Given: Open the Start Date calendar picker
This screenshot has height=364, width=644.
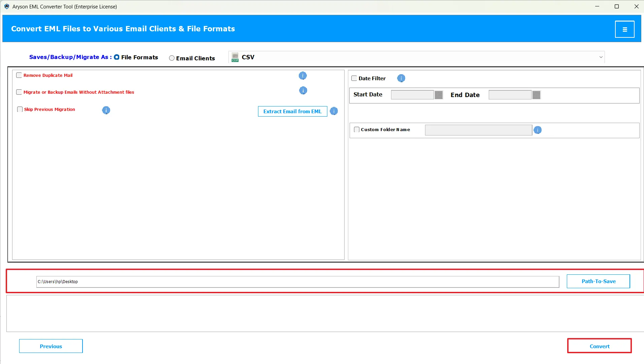Looking at the screenshot, I should [439, 95].
